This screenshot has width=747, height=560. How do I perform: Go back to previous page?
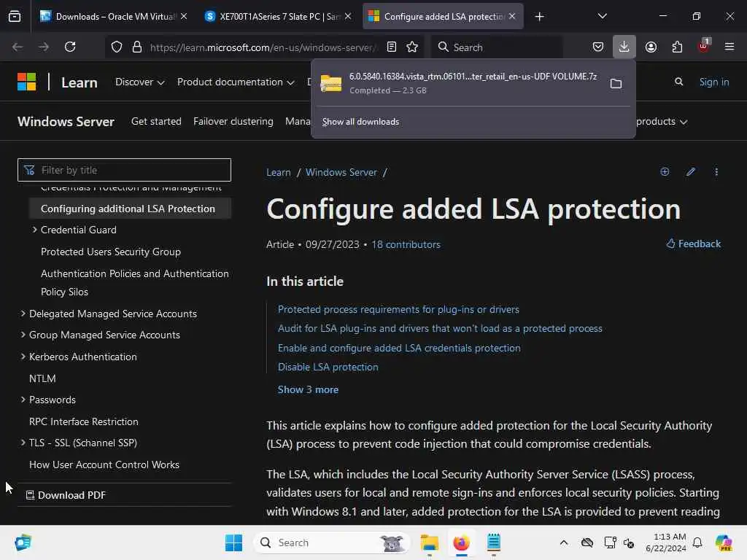18,47
